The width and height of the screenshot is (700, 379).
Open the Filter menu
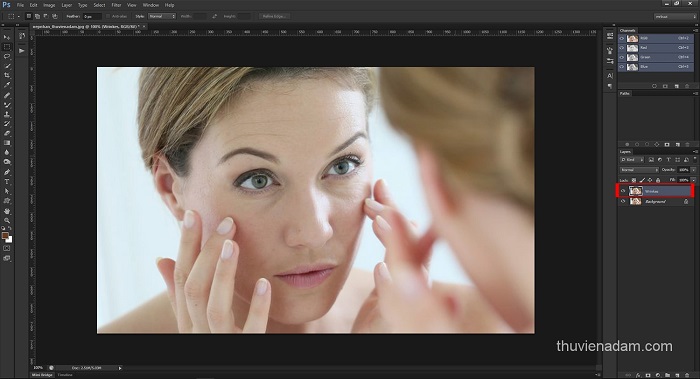point(116,5)
